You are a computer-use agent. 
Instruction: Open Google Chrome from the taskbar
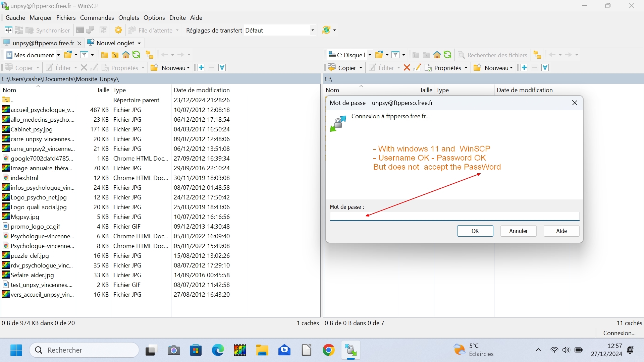(x=329, y=350)
